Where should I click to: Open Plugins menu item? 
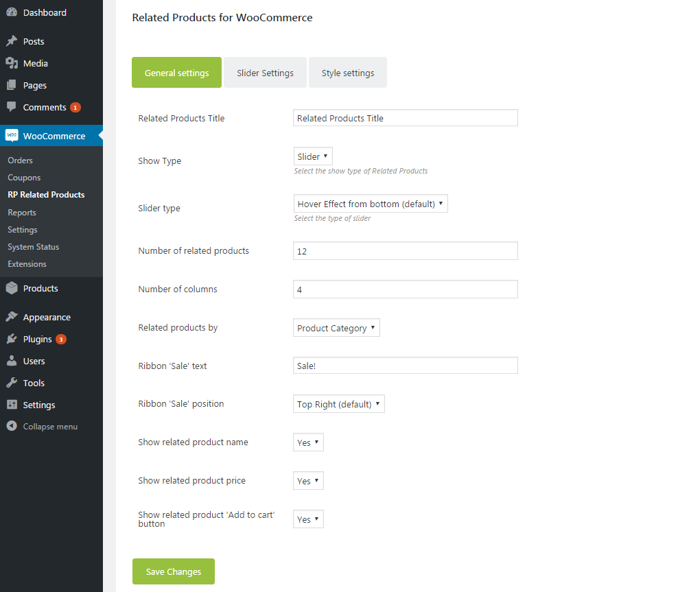[51, 339]
